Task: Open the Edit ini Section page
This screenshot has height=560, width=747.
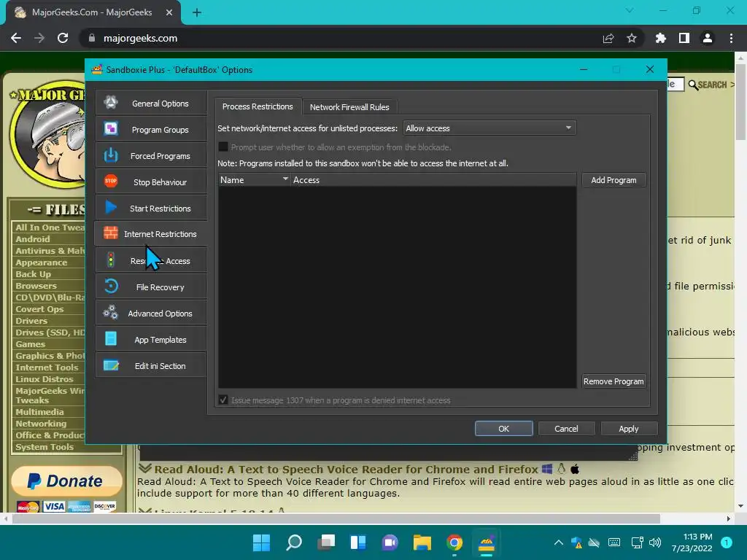Action: (151, 366)
